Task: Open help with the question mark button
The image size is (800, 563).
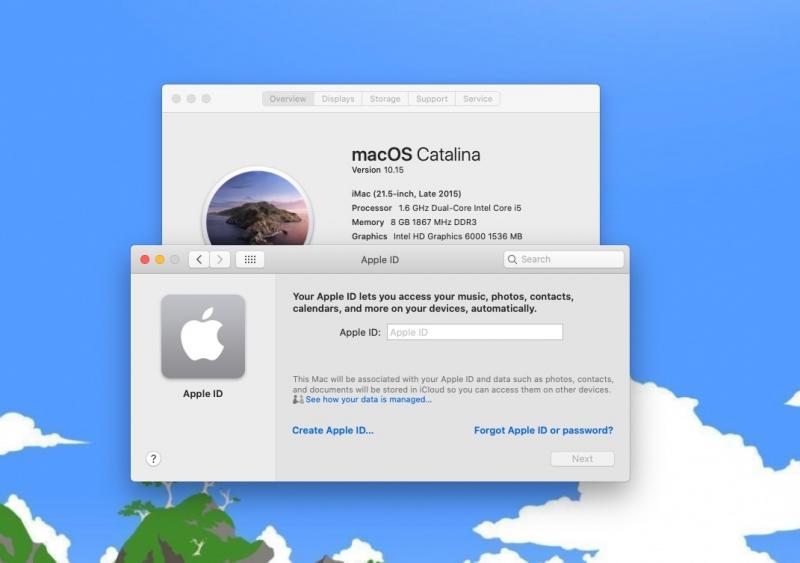Action: [153, 459]
